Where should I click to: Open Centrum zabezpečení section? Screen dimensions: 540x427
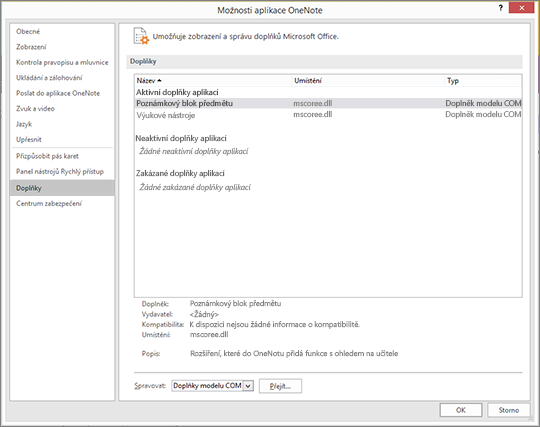(x=49, y=204)
